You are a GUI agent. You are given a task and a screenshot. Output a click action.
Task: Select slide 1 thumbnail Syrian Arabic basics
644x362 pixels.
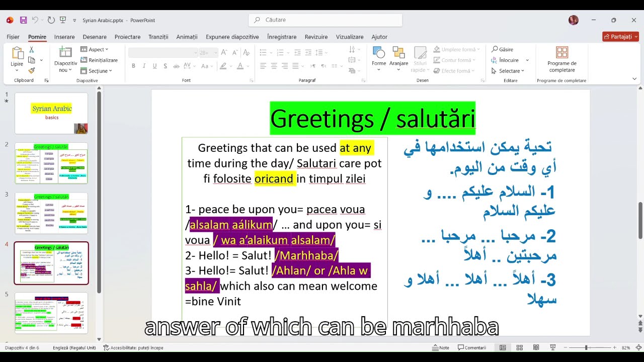click(x=51, y=113)
